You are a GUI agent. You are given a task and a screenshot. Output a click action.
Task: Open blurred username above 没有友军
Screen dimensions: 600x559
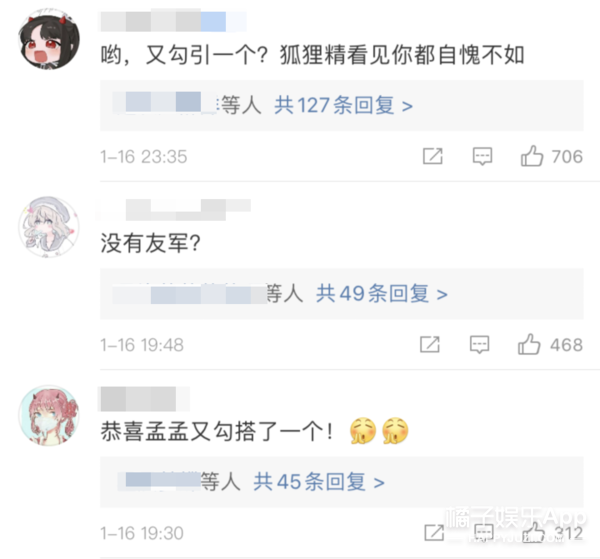[x=175, y=210]
